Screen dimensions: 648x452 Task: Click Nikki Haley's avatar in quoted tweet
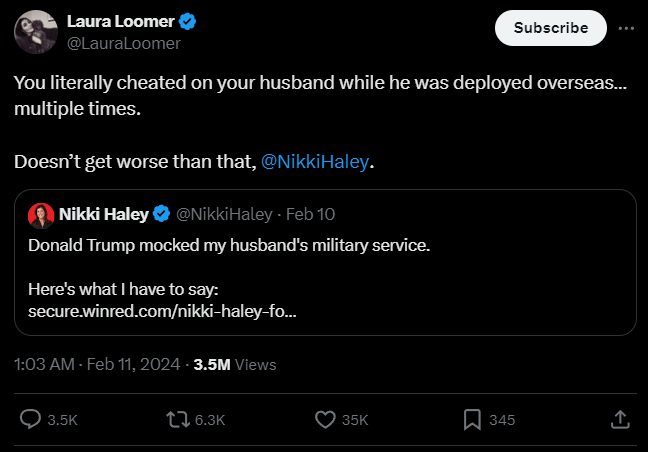tap(41, 214)
